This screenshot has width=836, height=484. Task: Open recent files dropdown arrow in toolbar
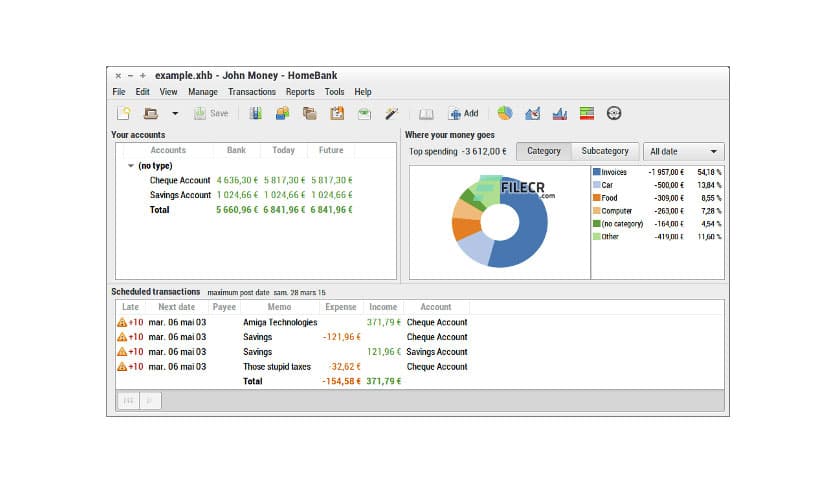coord(175,114)
